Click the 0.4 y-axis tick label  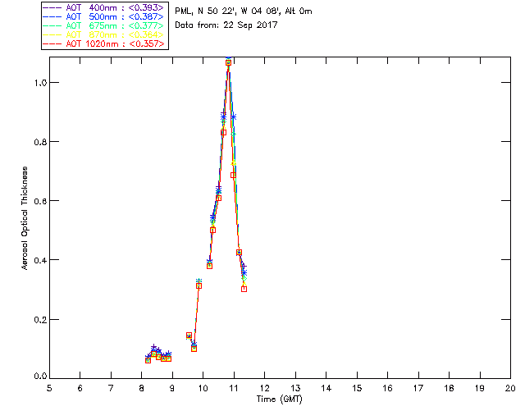pyautogui.click(x=40, y=260)
